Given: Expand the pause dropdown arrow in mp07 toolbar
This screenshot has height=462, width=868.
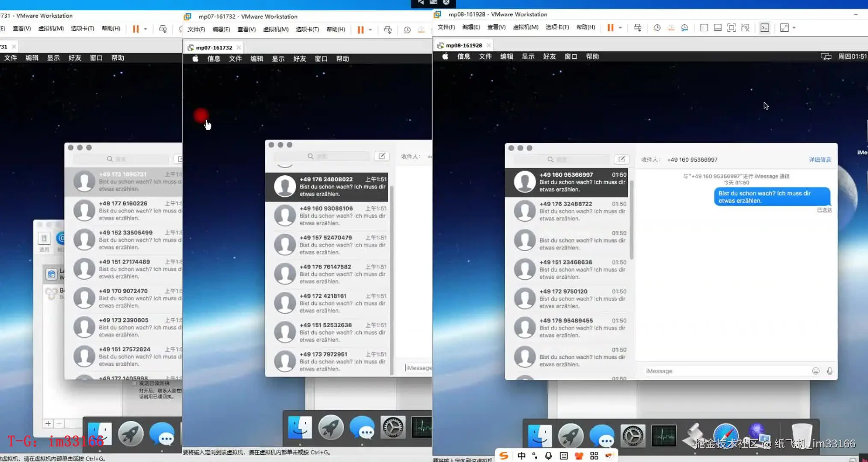Looking at the screenshot, I should 370,30.
